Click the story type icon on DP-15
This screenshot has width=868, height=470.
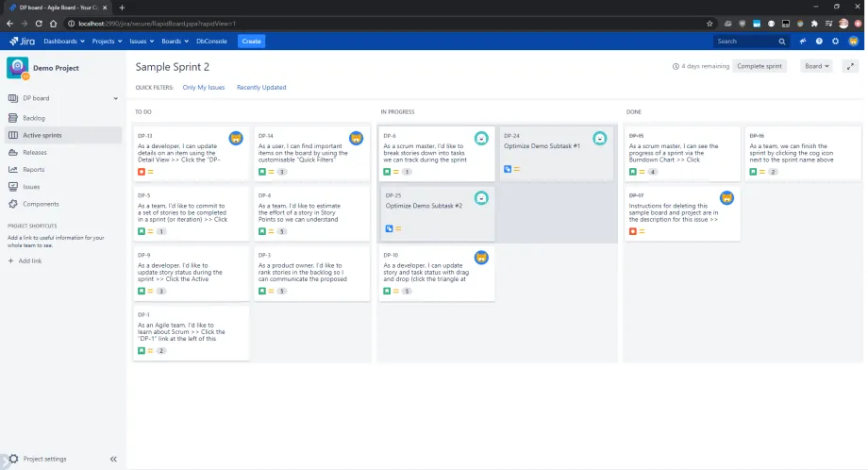(x=633, y=172)
